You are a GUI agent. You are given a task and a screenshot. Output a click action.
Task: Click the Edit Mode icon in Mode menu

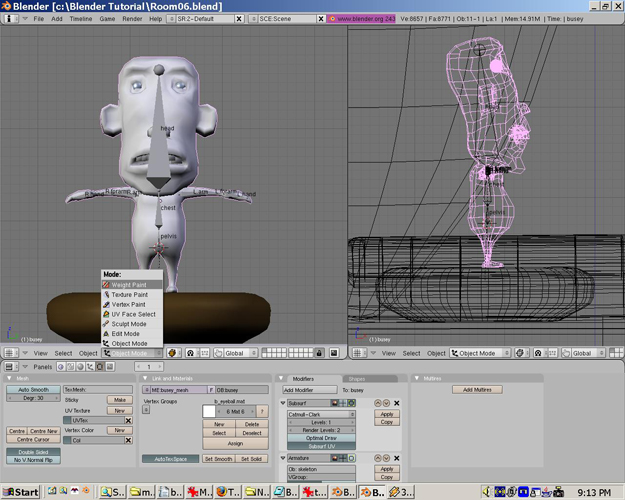coord(106,334)
